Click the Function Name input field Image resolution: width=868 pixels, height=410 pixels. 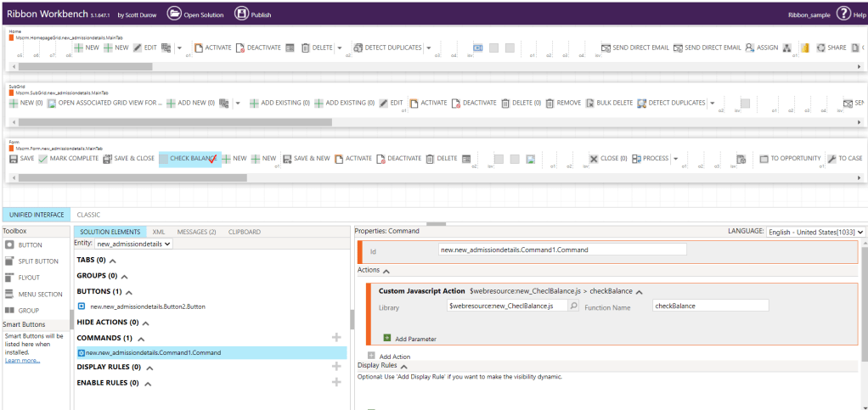click(x=710, y=306)
